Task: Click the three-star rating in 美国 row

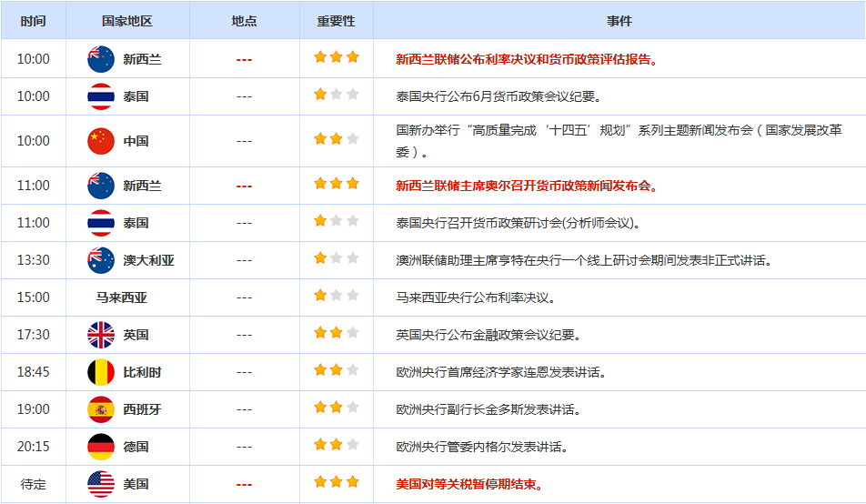Action: [x=337, y=482]
